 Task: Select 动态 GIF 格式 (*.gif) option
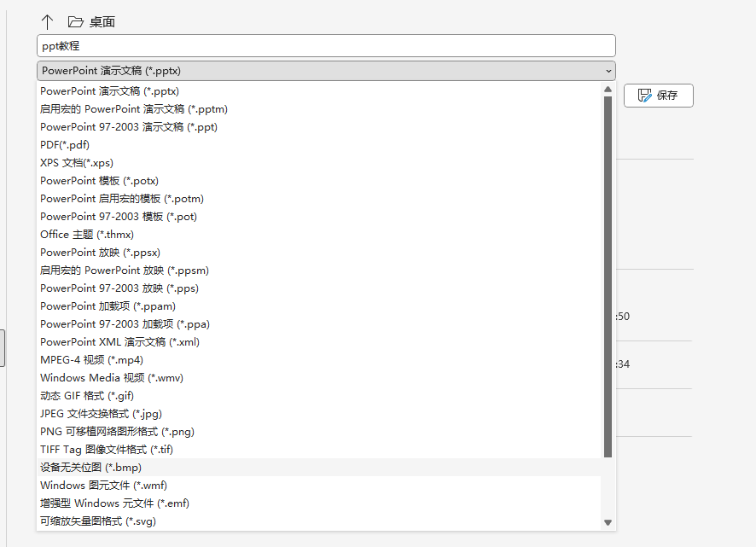point(87,396)
